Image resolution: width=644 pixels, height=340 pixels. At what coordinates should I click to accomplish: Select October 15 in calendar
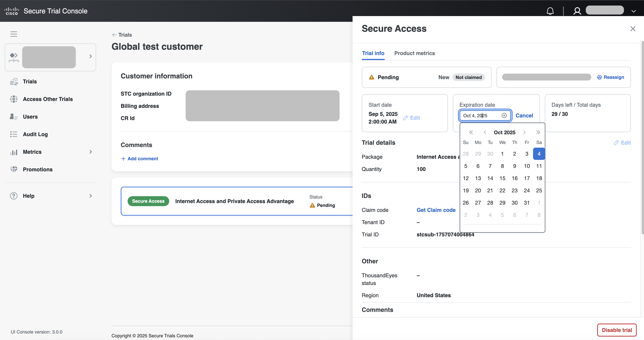tap(502, 178)
